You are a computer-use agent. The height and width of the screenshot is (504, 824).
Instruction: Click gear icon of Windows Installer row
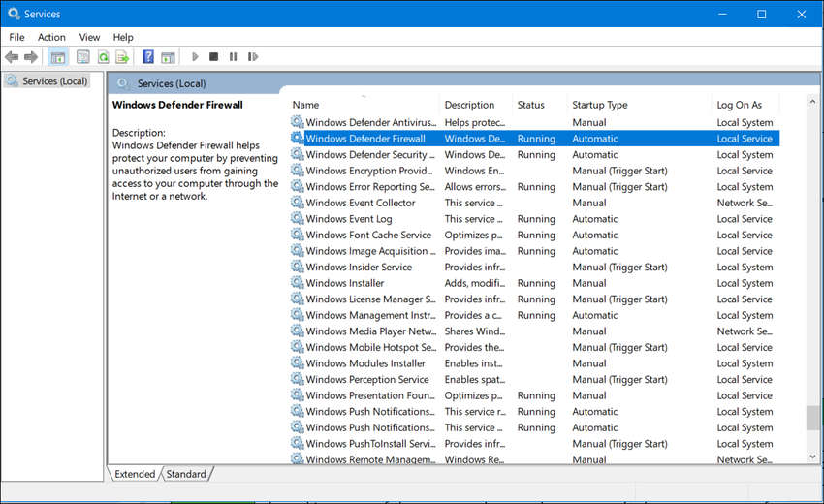click(298, 283)
